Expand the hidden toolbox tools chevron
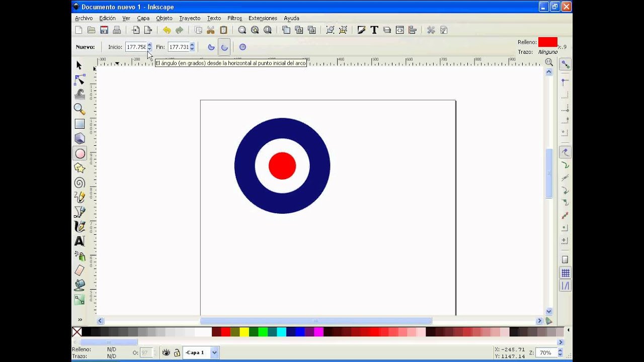644x362 pixels. [x=79, y=319]
